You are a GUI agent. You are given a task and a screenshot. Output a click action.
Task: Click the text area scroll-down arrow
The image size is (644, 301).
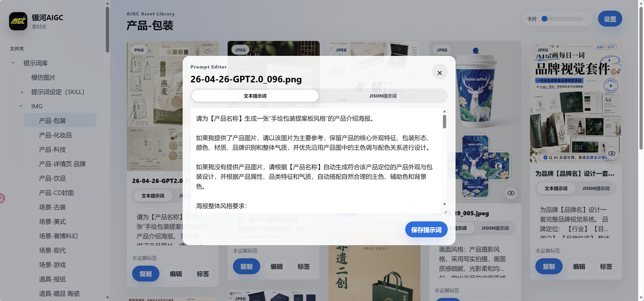coord(444,204)
